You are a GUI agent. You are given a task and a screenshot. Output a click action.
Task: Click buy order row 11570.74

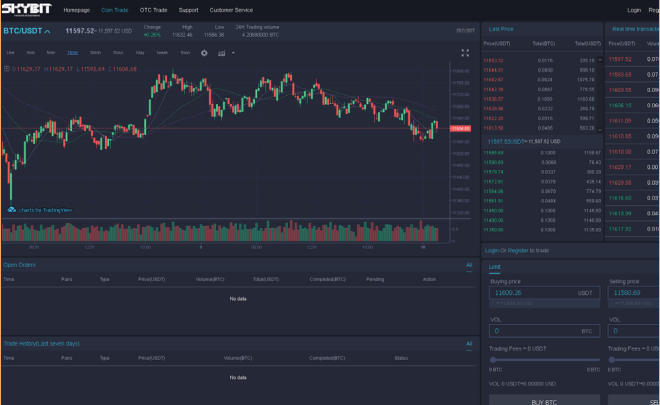tap(542, 172)
